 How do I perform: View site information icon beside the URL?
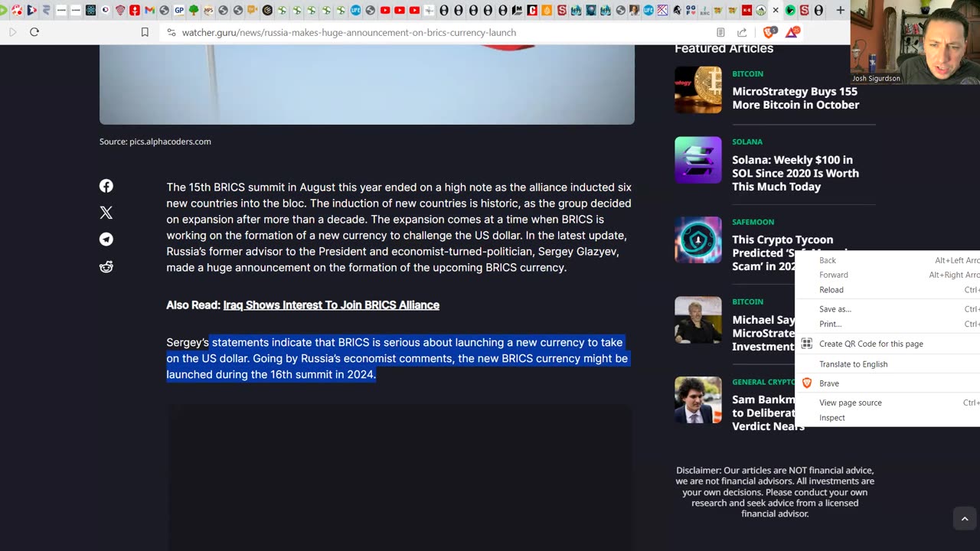(171, 32)
